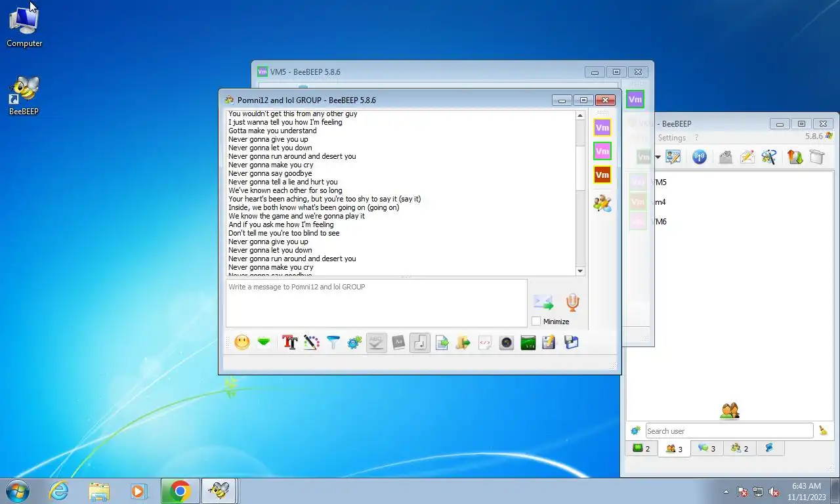Click the green-bordered Vm member avatar in group chat
Viewport: 840px width, 504px height.
pos(602,151)
